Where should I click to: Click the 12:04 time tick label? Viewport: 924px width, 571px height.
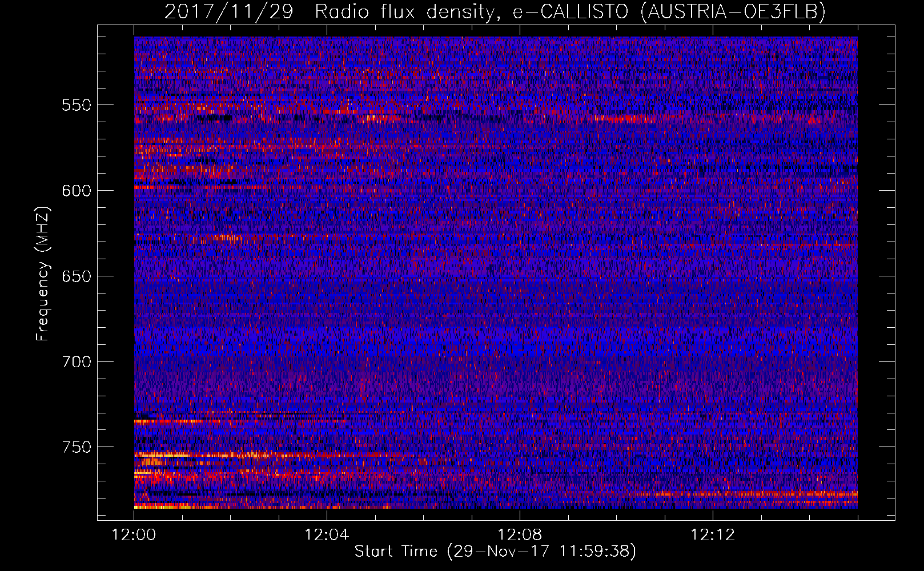[327, 535]
